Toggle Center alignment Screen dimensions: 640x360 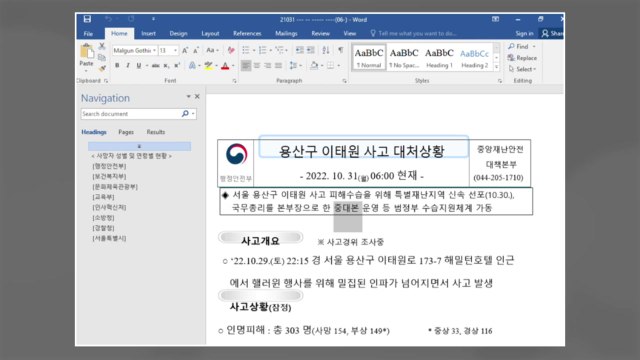tap(257, 65)
